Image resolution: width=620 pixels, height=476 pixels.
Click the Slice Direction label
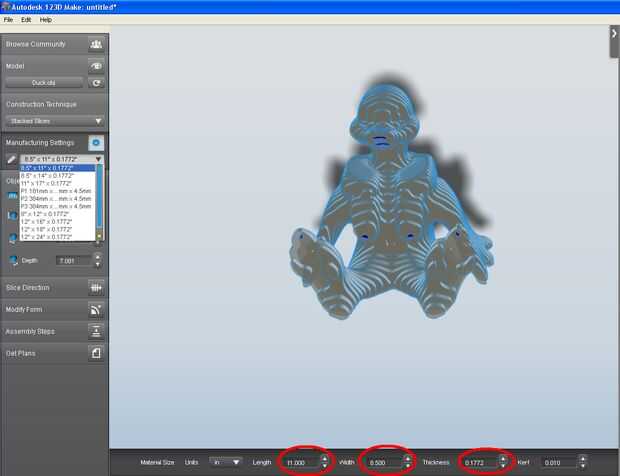(x=28, y=288)
